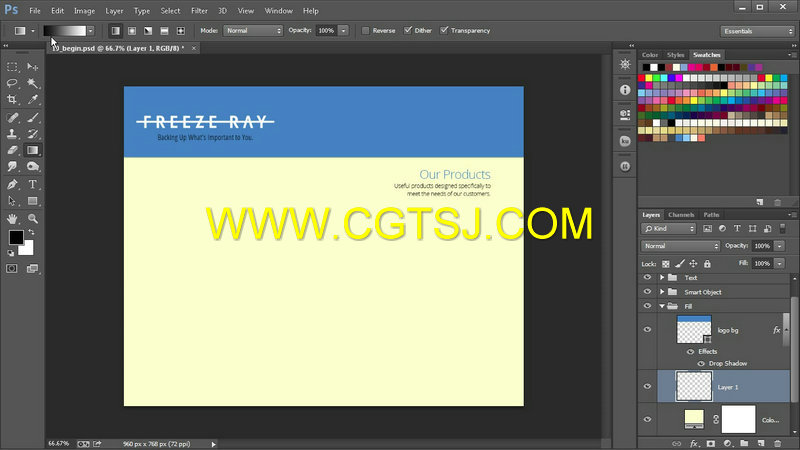Choose the Linear Gradient style button

[116, 31]
